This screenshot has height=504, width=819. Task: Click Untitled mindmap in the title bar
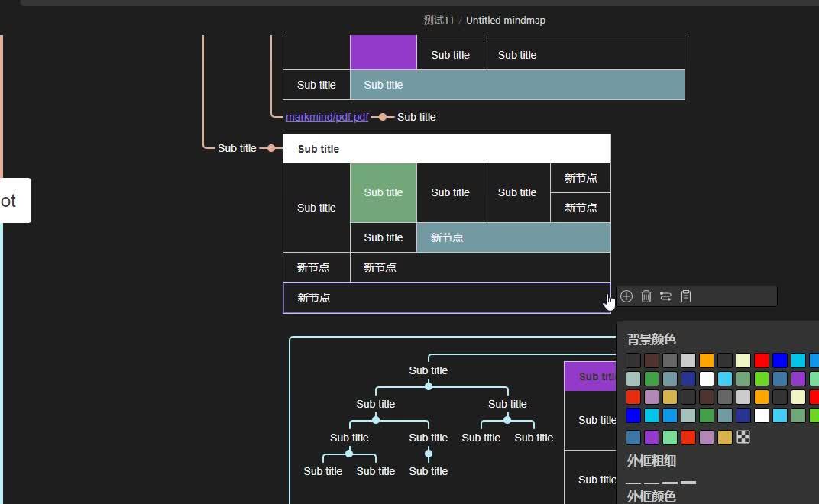pos(505,20)
